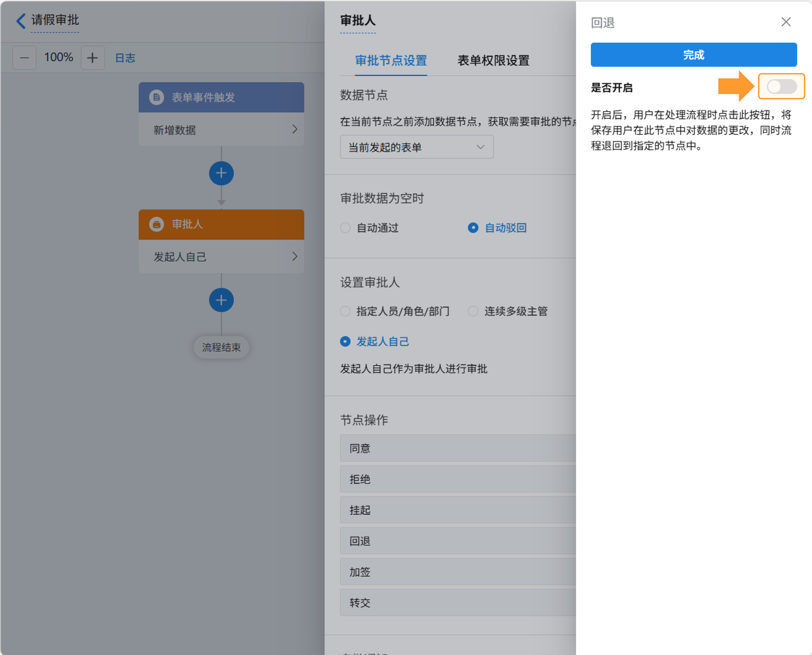Switch to 审批节点设置 tab
The width and height of the screenshot is (812, 655).
[391, 60]
